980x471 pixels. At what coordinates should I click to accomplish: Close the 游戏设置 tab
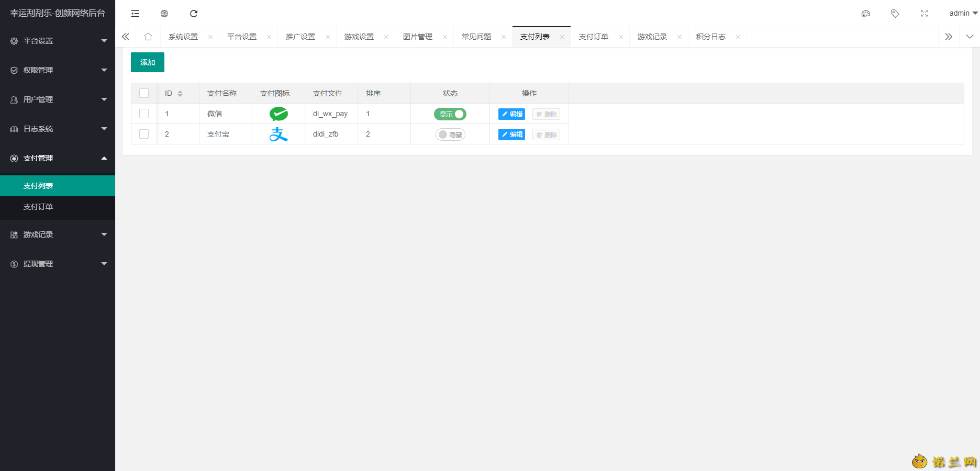point(386,37)
